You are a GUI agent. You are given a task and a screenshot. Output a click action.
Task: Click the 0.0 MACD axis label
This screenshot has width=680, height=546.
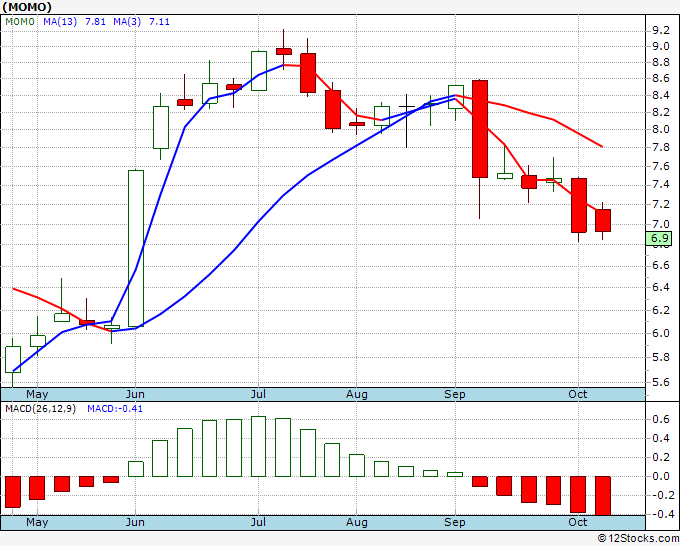661,476
